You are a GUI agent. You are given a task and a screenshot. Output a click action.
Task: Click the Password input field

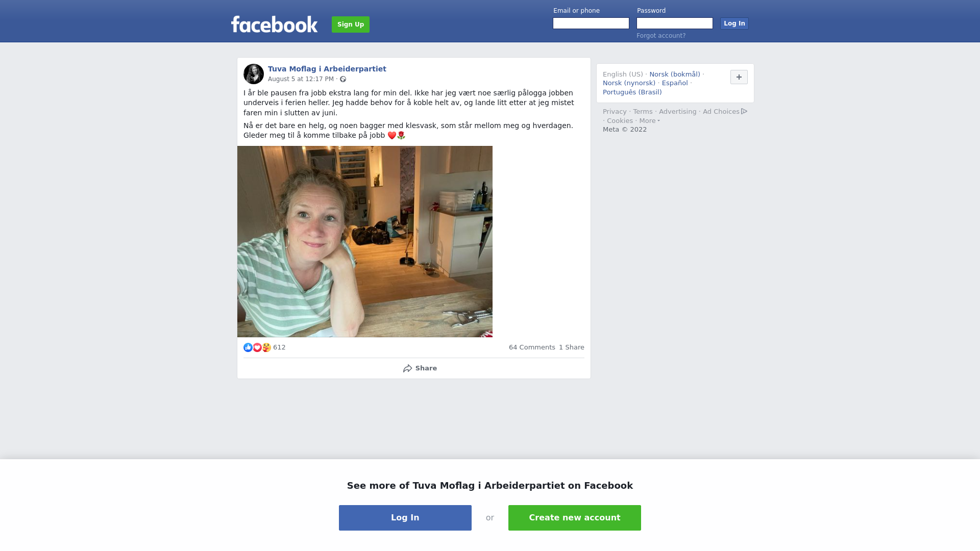(675, 23)
